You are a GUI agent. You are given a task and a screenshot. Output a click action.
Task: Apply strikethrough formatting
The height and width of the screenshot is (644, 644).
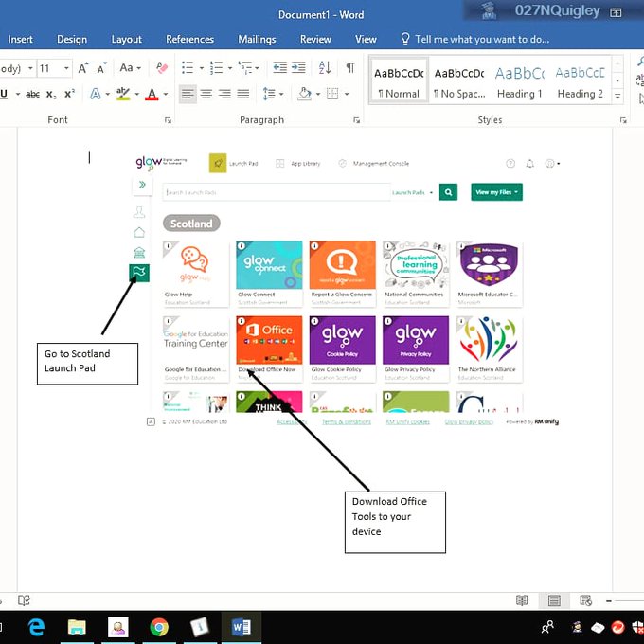32,94
